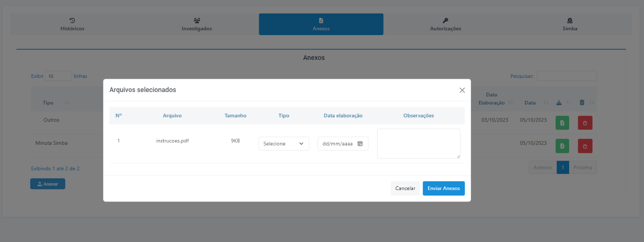
Task: Click the dd/mm/aaaa date field
Action: [x=343, y=144]
